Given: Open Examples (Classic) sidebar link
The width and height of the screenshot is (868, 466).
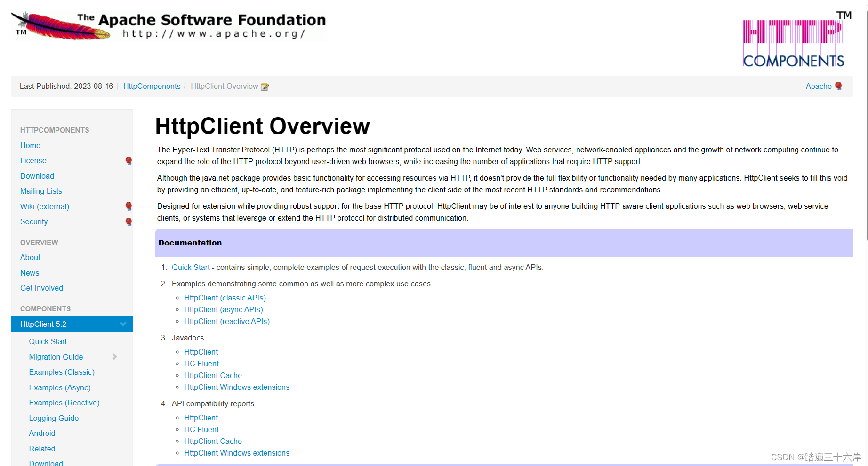Looking at the screenshot, I should (x=62, y=372).
